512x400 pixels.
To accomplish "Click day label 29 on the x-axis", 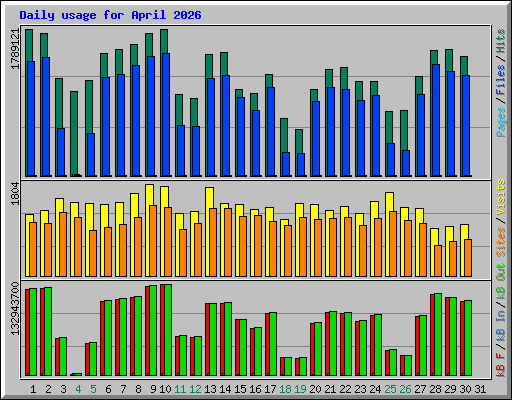I will [450, 389].
